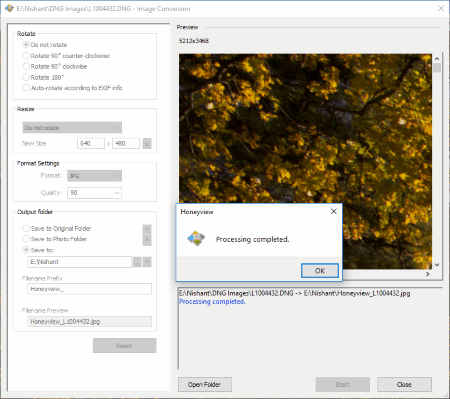Viewport: 450px width, 399px height.
Task: Click the Close button at bottom
Action: point(404,385)
